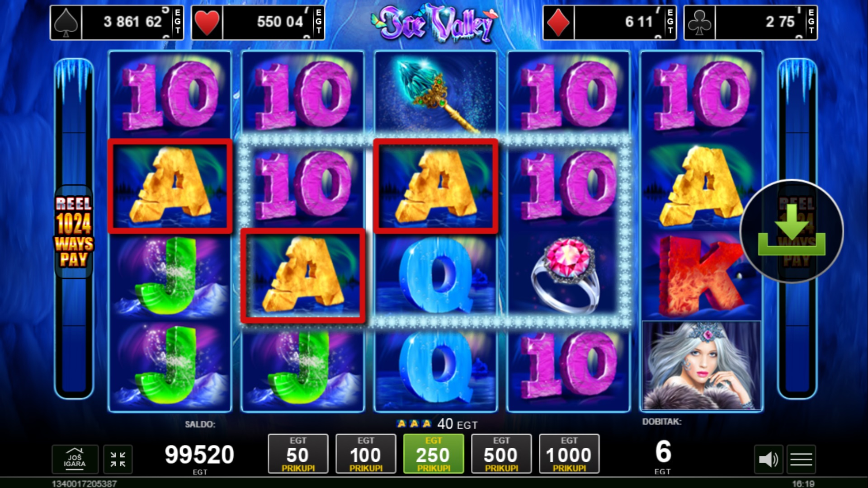The height and width of the screenshot is (488, 868).
Task: Open the Reel 1024 Ways Pay info
Action: (x=74, y=231)
